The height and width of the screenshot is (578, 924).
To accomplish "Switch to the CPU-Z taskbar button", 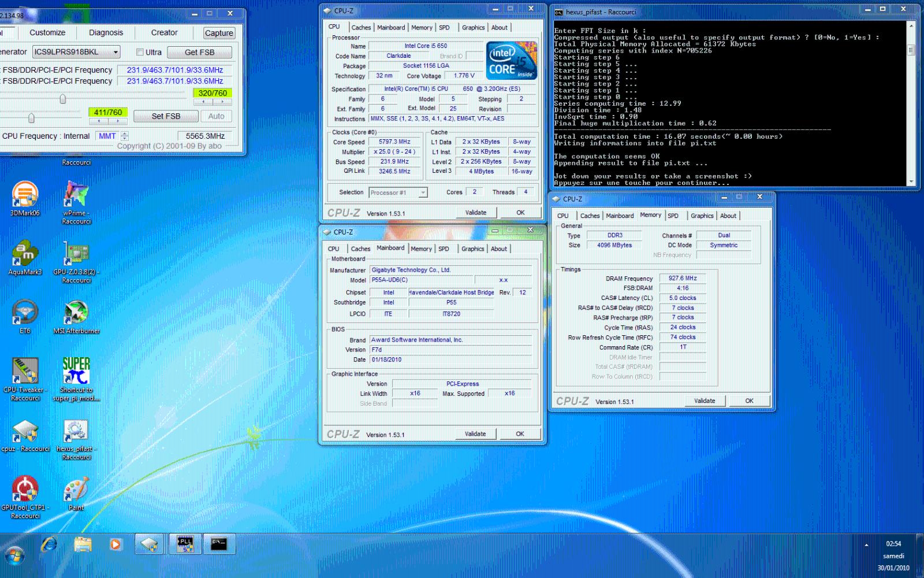I will 150,544.
